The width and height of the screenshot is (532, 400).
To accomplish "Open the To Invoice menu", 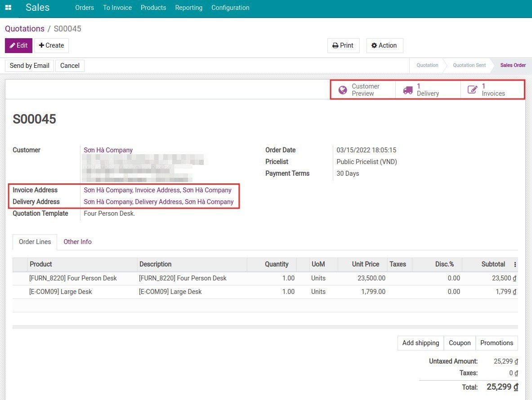I will click(x=117, y=8).
